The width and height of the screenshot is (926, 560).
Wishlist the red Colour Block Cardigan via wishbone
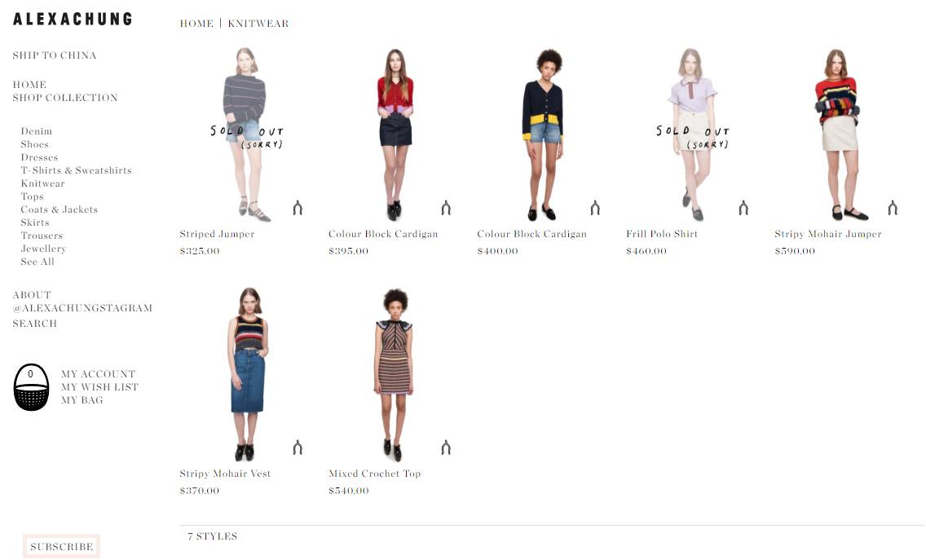446,208
